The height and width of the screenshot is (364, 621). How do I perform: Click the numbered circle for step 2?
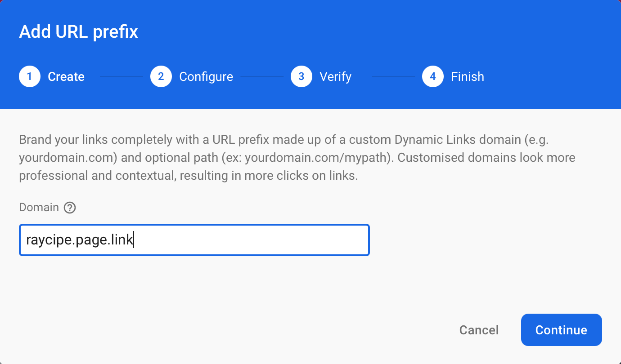pyautogui.click(x=161, y=76)
